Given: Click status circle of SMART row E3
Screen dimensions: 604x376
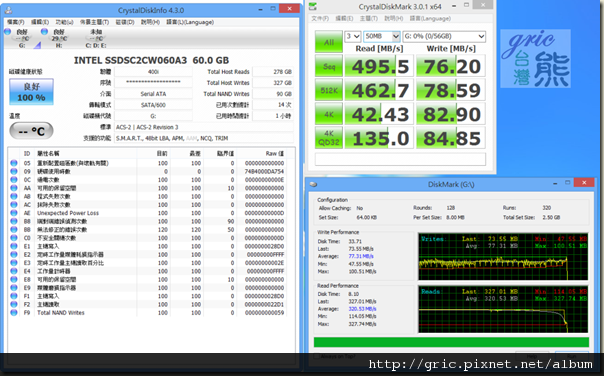Looking at the screenshot, I should pyautogui.click(x=14, y=263).
